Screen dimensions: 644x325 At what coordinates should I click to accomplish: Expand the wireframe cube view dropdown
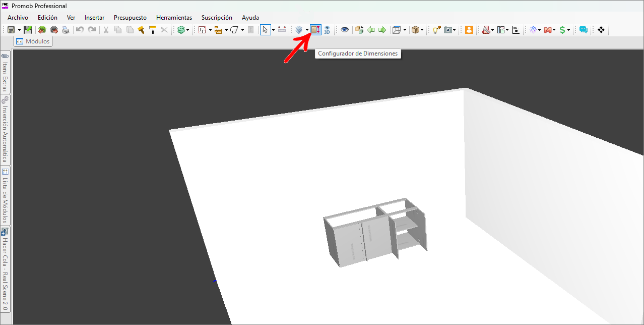[405, 30]
